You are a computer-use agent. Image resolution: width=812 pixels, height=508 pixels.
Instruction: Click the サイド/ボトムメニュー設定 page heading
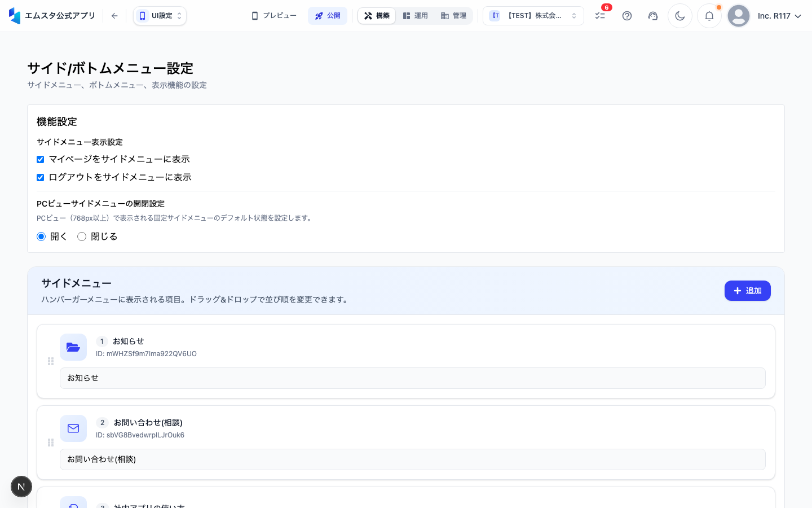point(111,68)
